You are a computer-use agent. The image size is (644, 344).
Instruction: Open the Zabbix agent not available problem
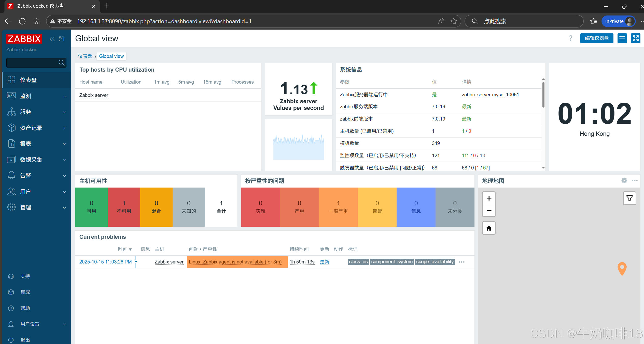(235, 262)
